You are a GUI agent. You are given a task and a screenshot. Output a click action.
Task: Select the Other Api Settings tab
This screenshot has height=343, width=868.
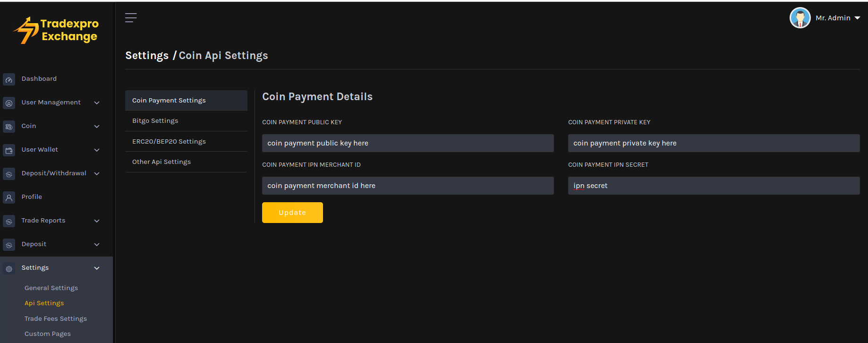[162, 162]
